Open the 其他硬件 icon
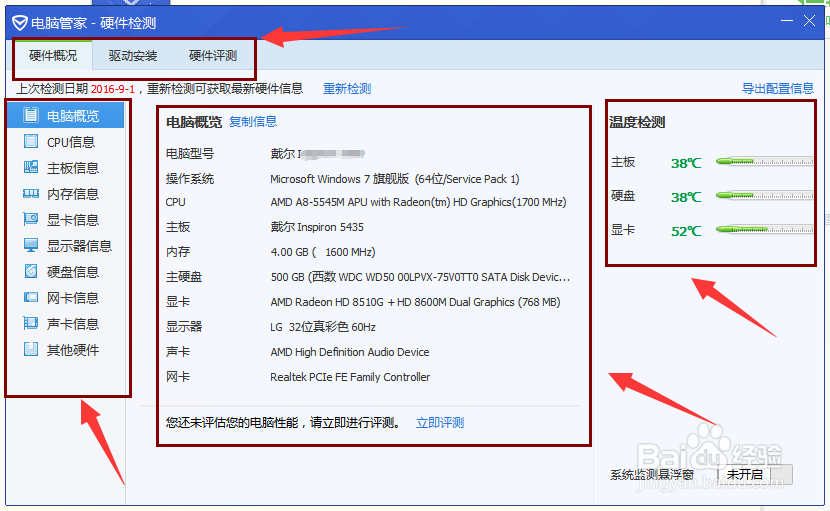Viewport: 830px width, 511px height. [31, 349]
